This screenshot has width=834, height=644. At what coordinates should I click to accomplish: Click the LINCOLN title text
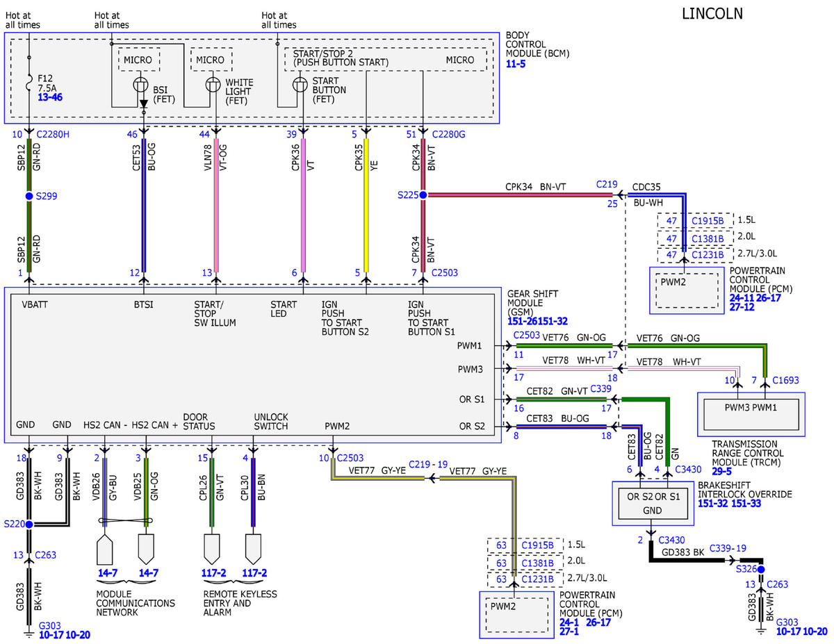coord(712,13)
